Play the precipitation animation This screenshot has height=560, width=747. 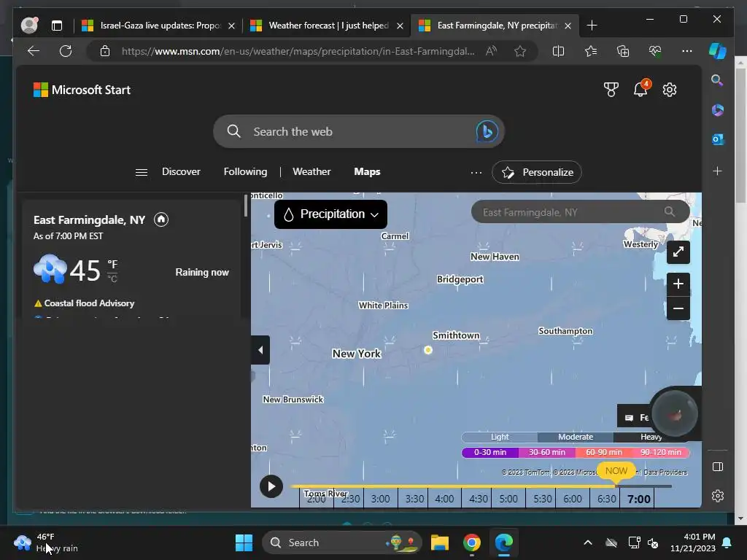pyautogui.click(x=271, y=486)
